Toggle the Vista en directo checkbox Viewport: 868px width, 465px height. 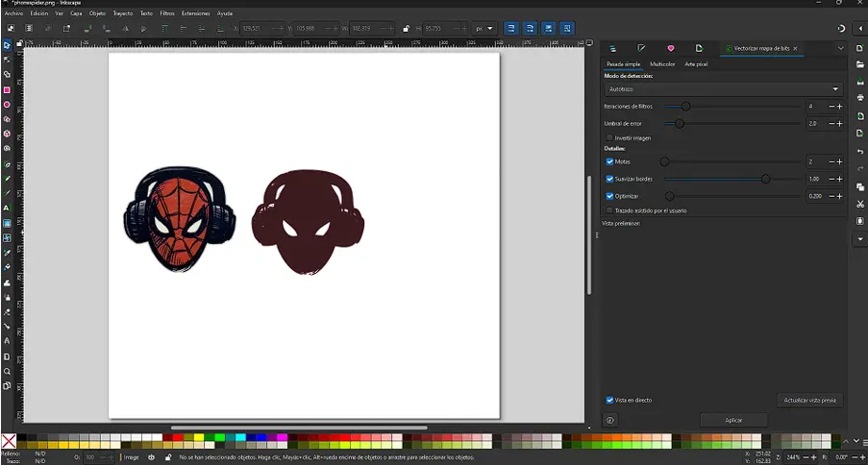[x=609, y=400]
